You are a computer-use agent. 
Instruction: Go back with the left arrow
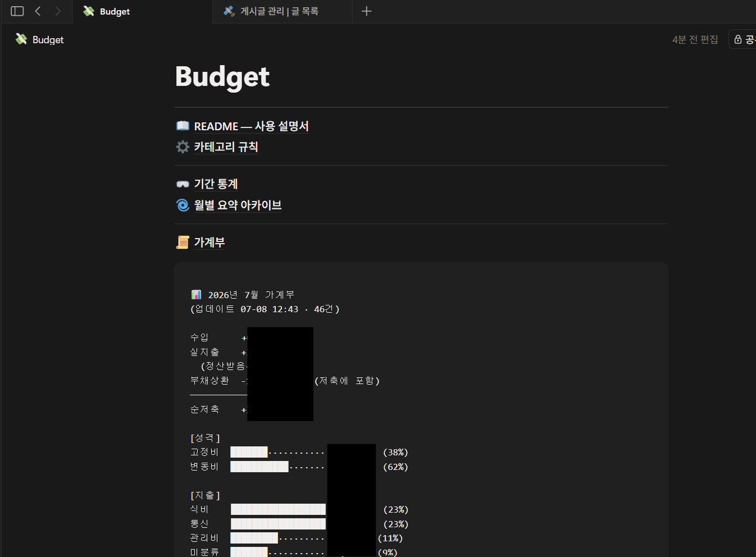point(38,11)
